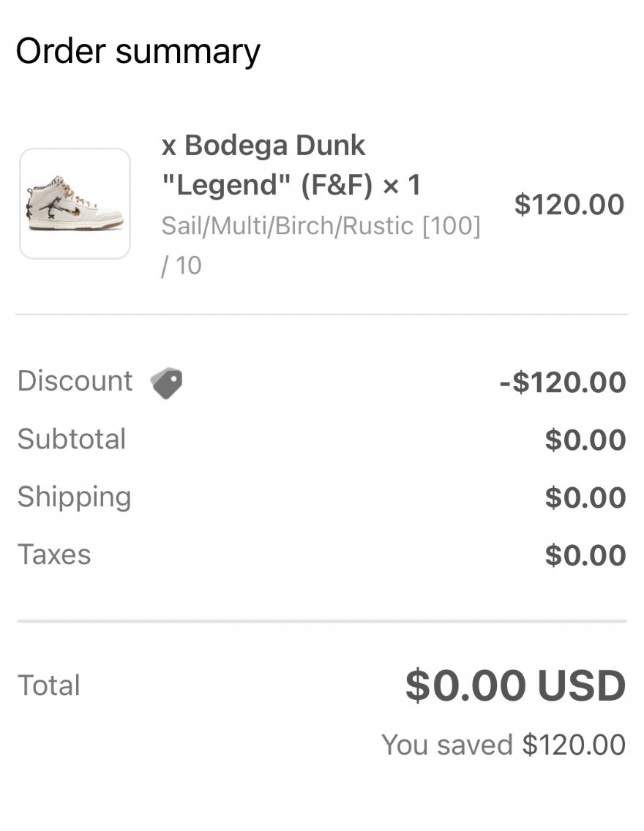Click the You saved $120.00 text

pos(503,745)
